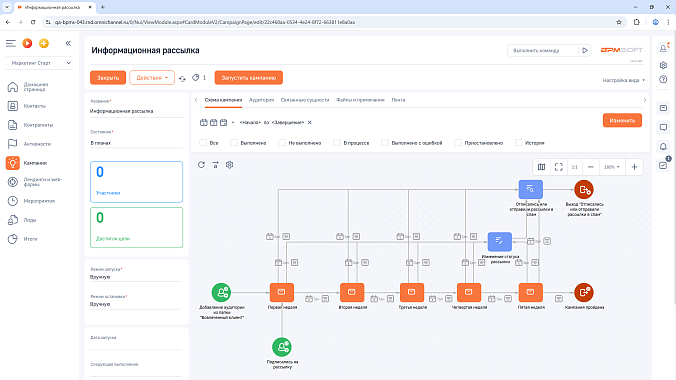The image size is (676, 380).
Task: Open the Режим запуска field
Action: (136, 277)
